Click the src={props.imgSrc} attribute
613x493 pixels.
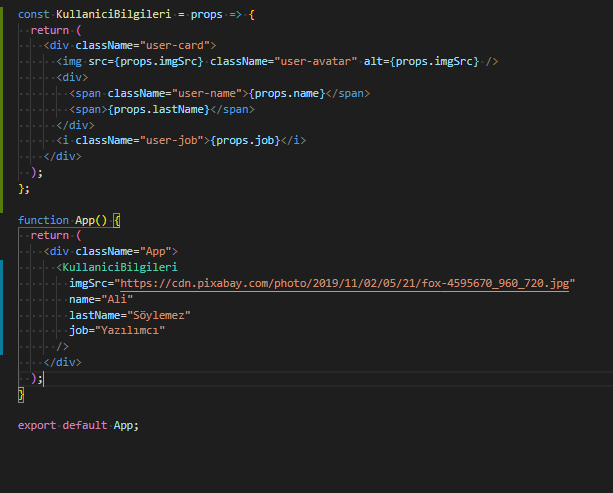(x=146, y=61)
